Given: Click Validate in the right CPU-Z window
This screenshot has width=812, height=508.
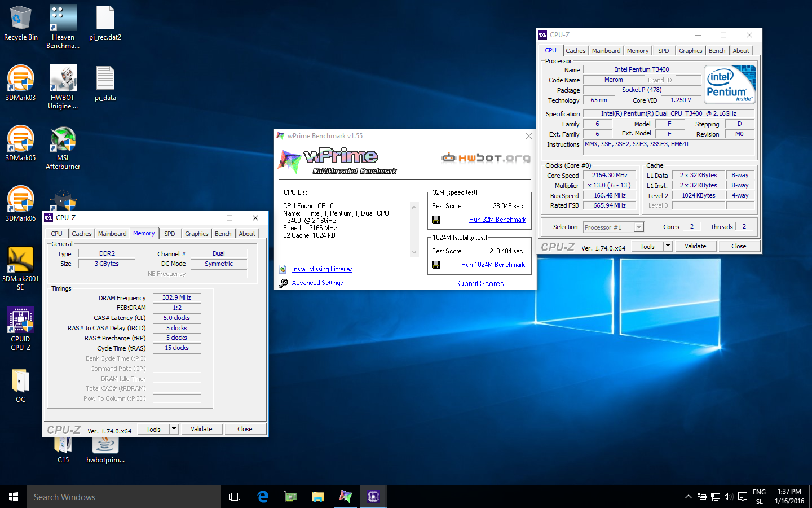Looking at the screenshot, I should [695, 246].
